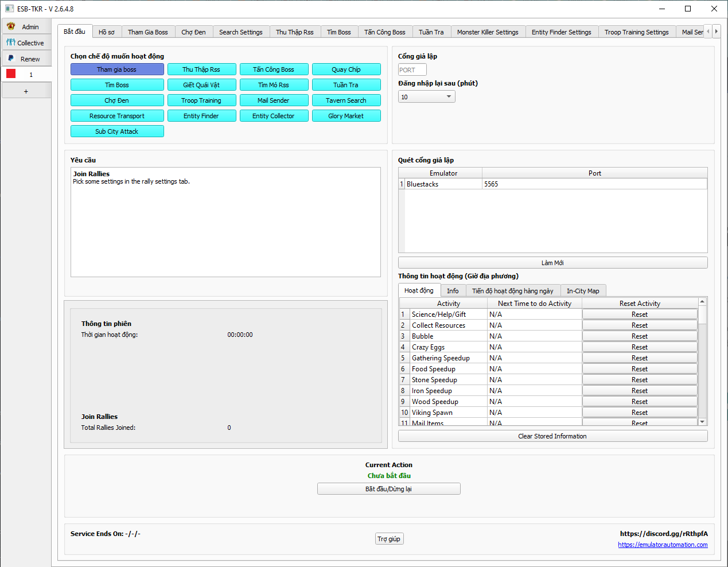Open Monster Killer Settings tab
Viewport: 728px width, 567px height.
coord(488,32)
